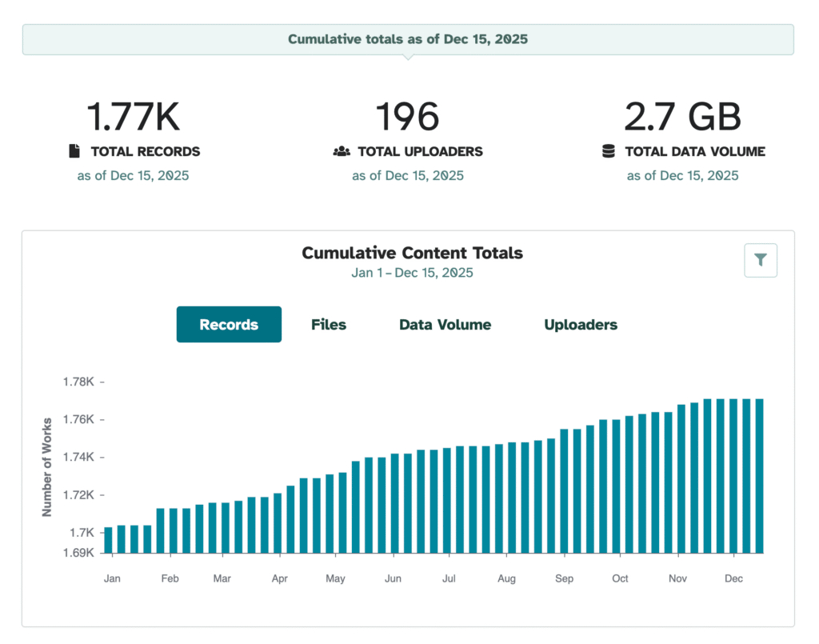Image resolution: width=819 pixels, height=644 pixels.
Task: Click the 1.72K y-axis label
Action: click(x=78, y=494)
